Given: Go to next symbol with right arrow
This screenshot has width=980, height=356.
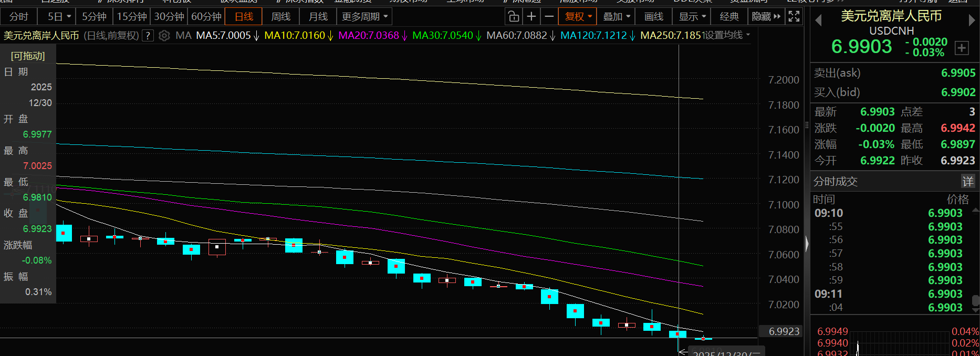Looking at the screenshot, I should point(972,20).
